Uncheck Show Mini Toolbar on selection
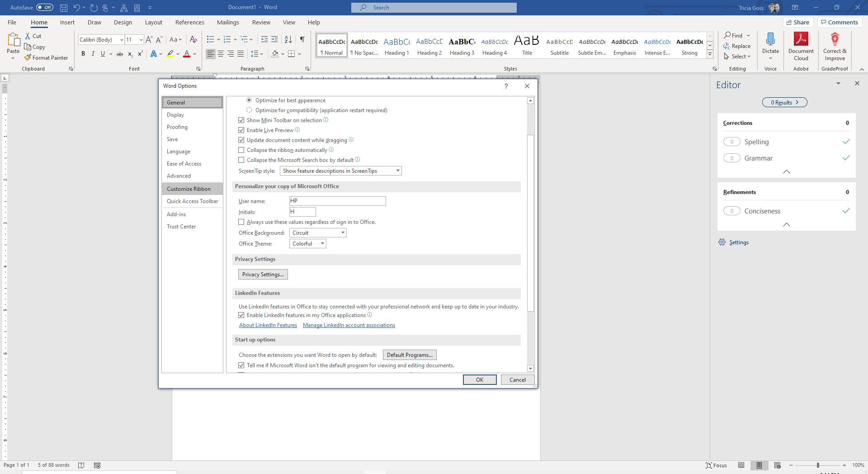Image resolution: width=868 pixels, height=474 pixels. [241, 120]
